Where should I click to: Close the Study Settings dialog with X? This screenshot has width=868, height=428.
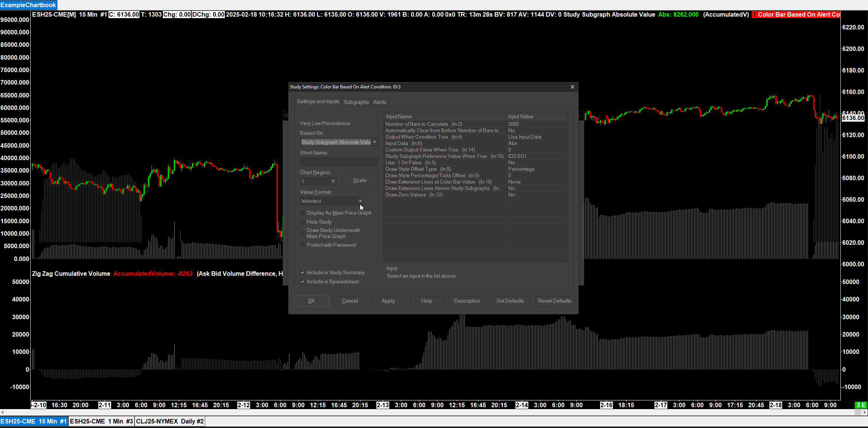point(572,87)
